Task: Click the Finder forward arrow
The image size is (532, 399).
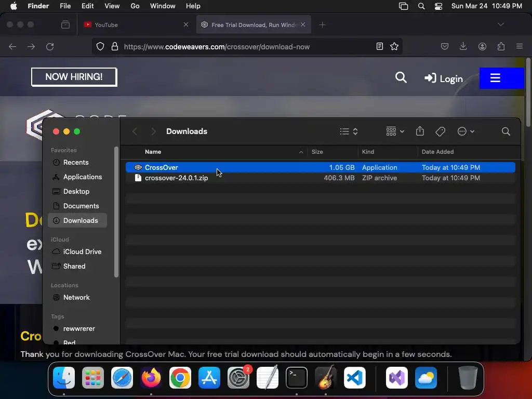Action: [x=153, y=131]
